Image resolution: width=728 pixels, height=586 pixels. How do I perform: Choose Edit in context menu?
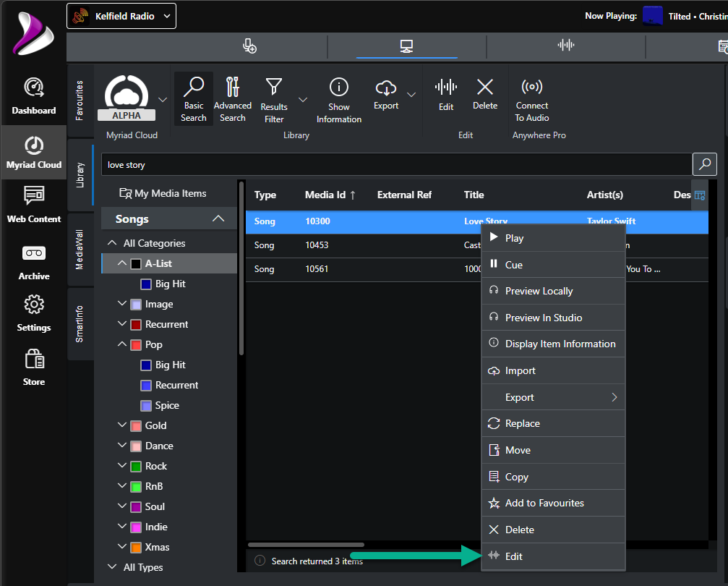(x=553, y=556)
